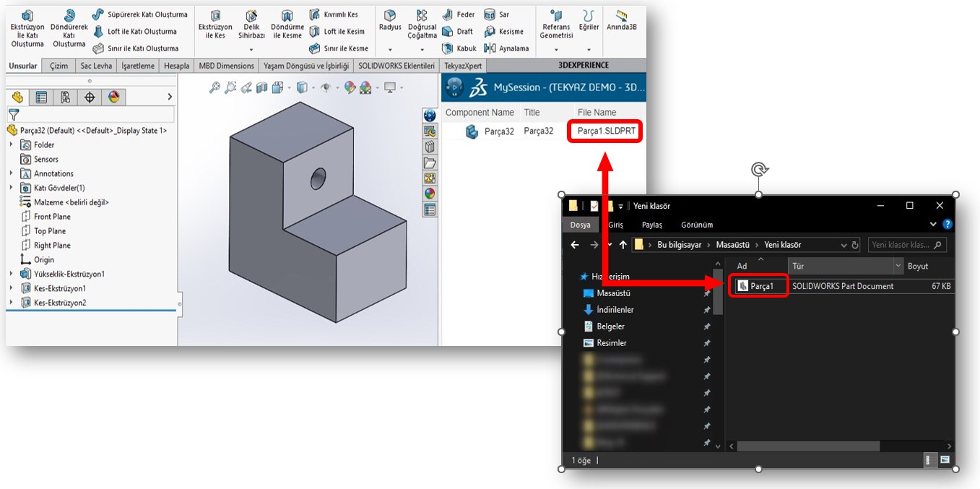Select Doğrusal Çoğaltma pattern tool
The image size is (980, 489).
click(422, 25)
